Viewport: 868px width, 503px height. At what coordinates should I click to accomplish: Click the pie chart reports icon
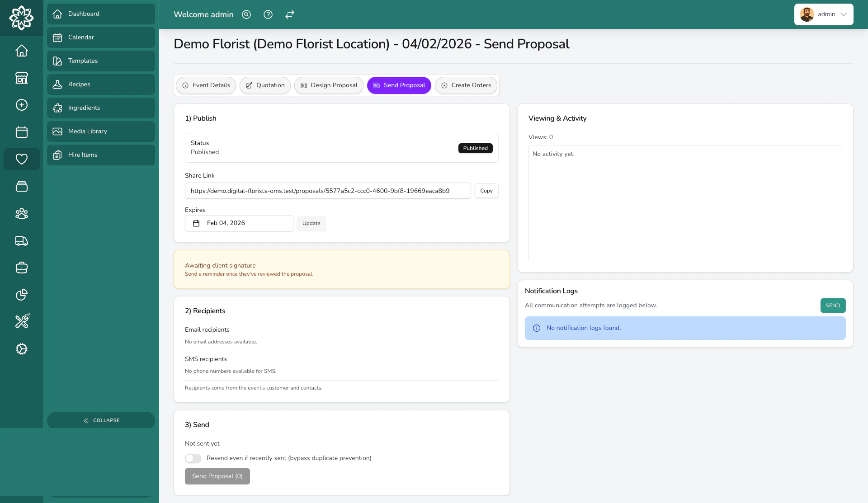coord(21,295)
